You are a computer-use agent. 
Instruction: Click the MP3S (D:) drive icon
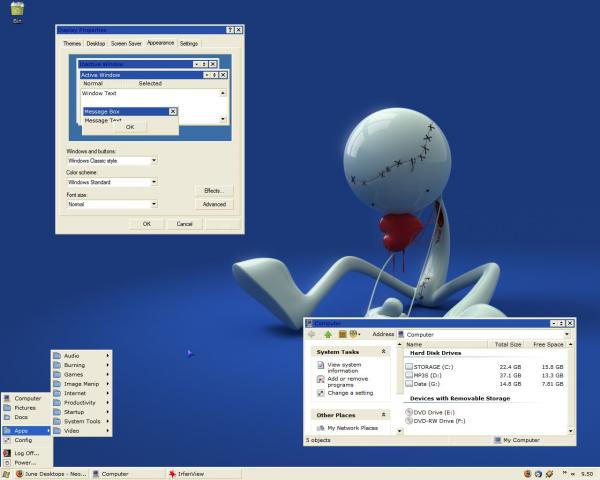click(409, 375)
